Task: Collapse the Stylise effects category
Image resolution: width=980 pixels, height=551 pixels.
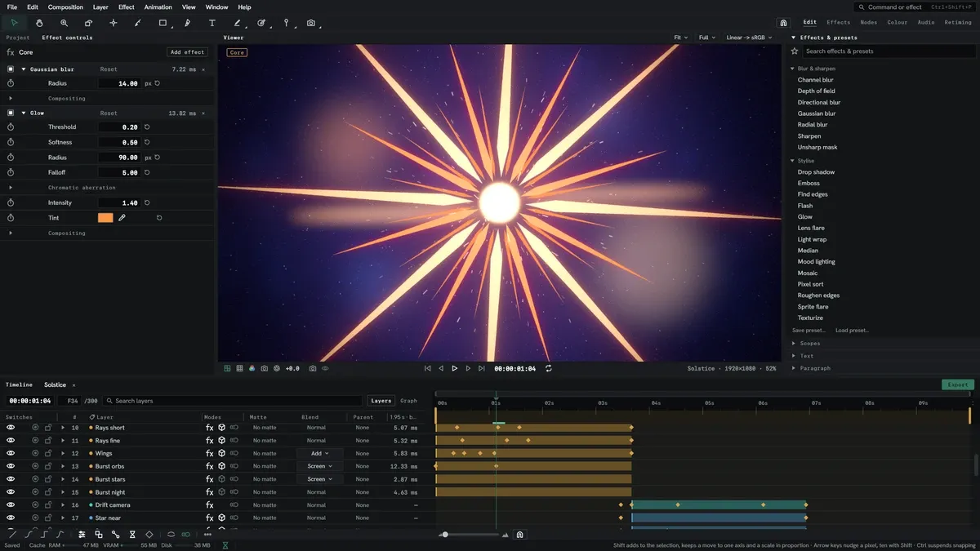Action: click(793, 161)
